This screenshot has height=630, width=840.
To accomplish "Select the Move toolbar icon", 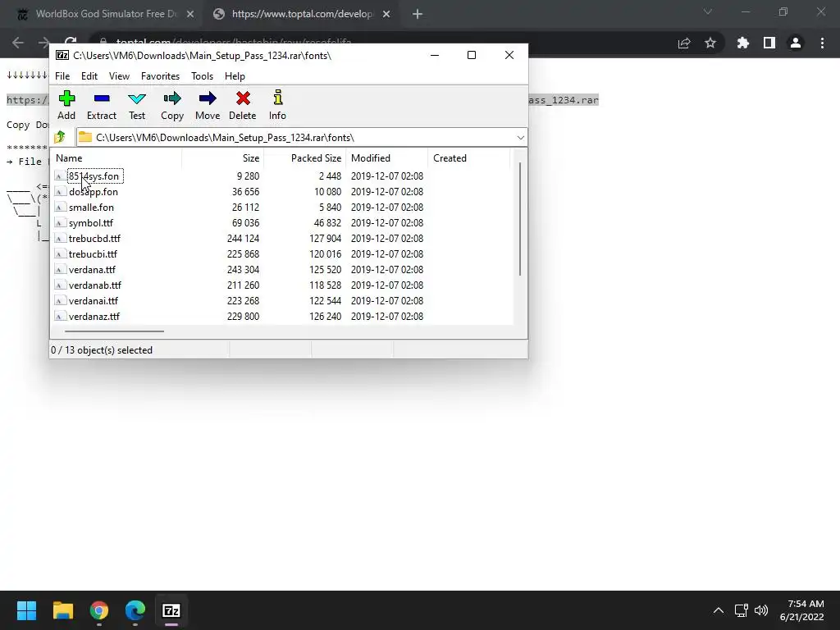I will 208,105.
